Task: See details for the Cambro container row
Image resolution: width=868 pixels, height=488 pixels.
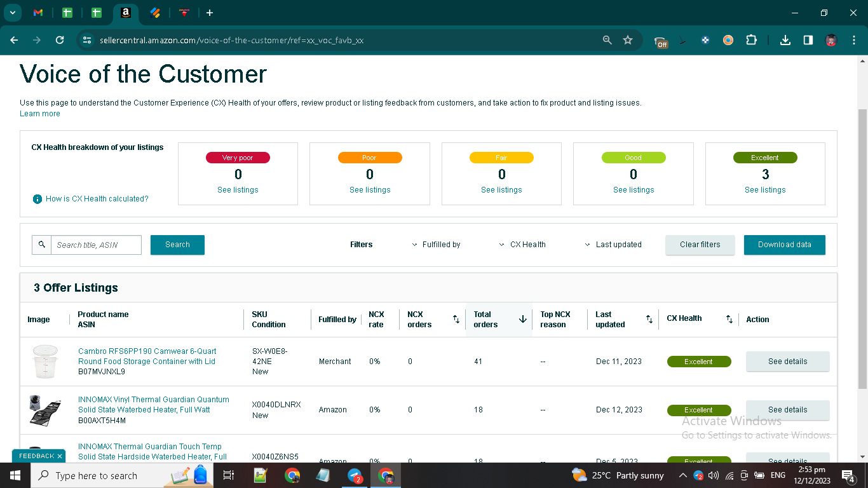Action: click(x=788, y=362)
